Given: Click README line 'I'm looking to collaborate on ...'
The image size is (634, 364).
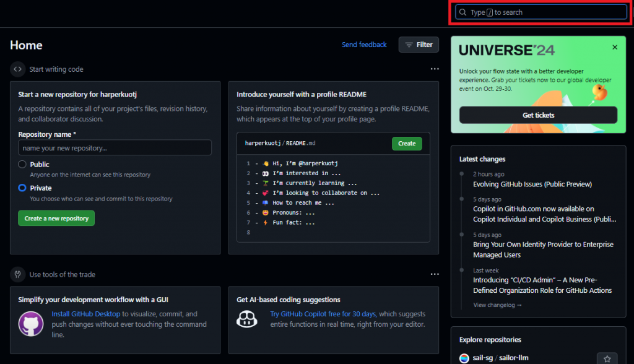Looking at the screenshot, I should 326,193.
